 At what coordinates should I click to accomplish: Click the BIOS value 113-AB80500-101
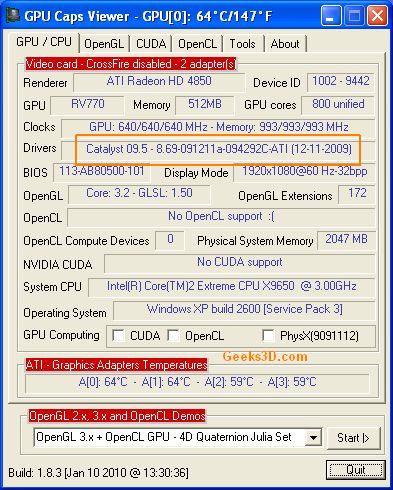(x=101, y=172)
